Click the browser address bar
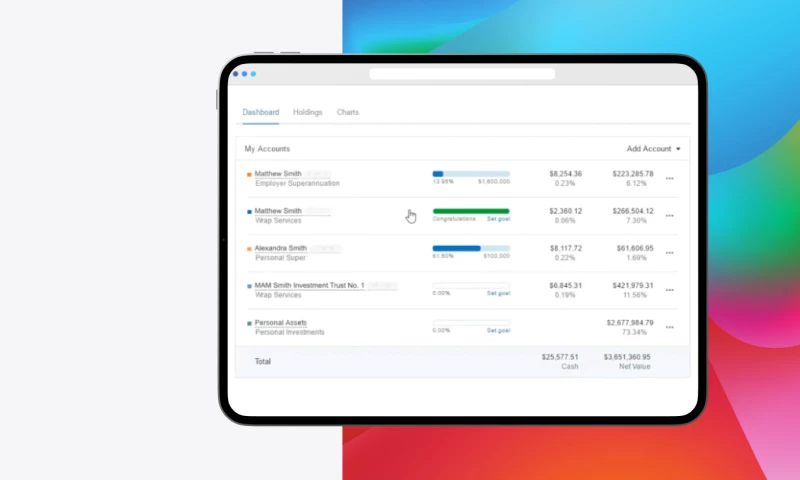 (x=462, y=74)
